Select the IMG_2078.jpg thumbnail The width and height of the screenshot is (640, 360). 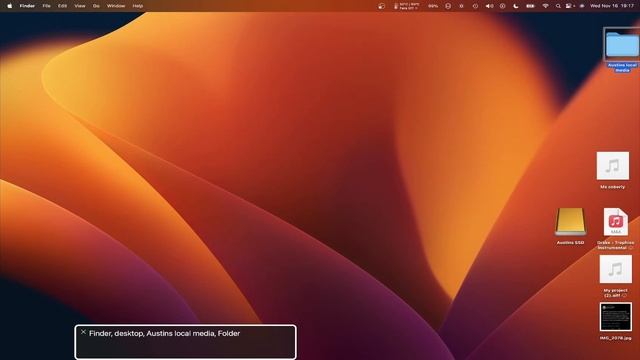click(x=616, y=317)
